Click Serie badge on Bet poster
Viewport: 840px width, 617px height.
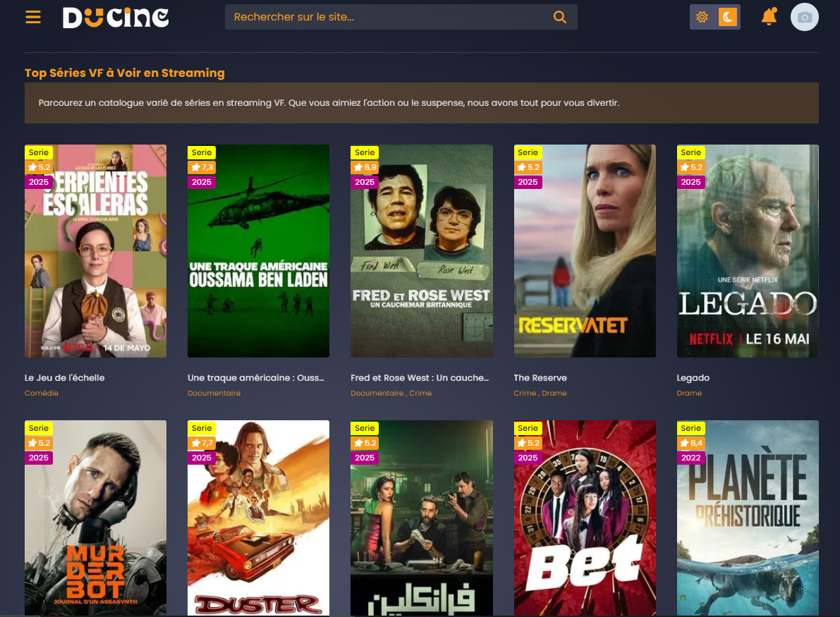tap(528, 428)
